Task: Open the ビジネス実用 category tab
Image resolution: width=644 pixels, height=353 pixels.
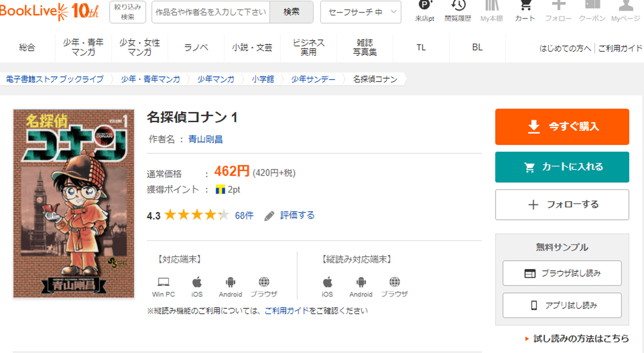Action: [x=309, y=48]
